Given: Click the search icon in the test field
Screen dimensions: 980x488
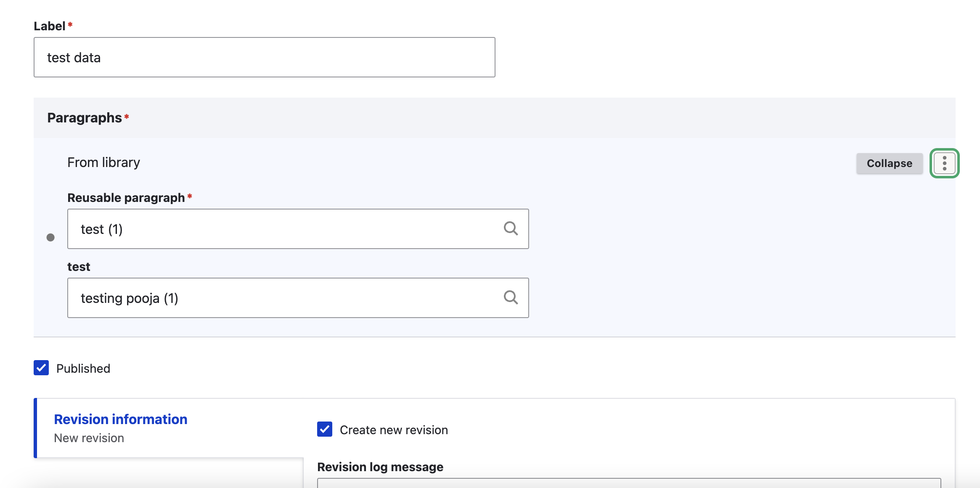Looking at the screenshot, I should point(511,298).
